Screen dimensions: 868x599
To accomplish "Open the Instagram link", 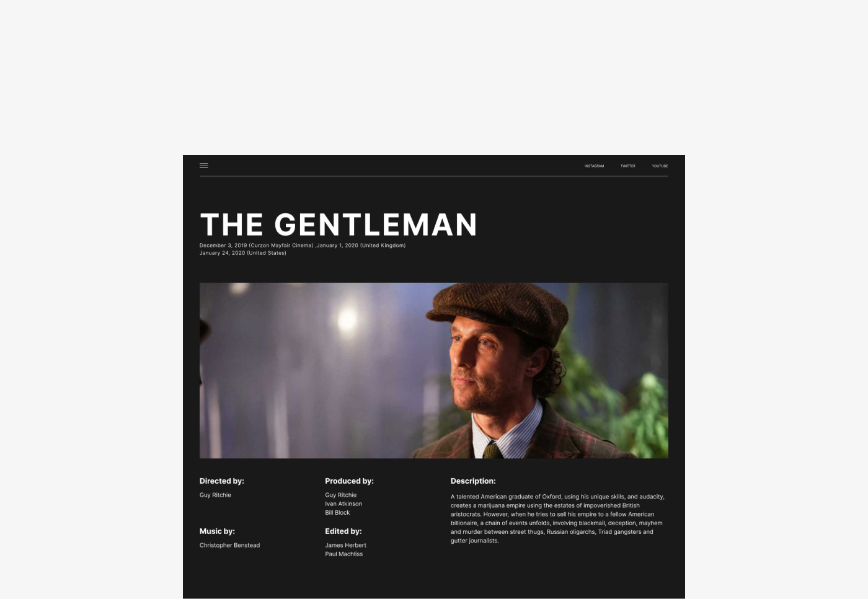I will coord(594,166).
